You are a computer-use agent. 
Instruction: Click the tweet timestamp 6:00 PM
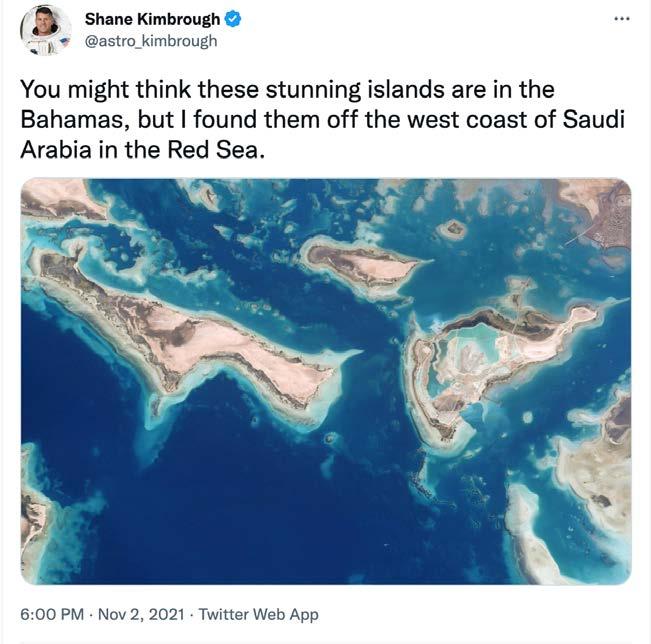[x=52, y=614]
